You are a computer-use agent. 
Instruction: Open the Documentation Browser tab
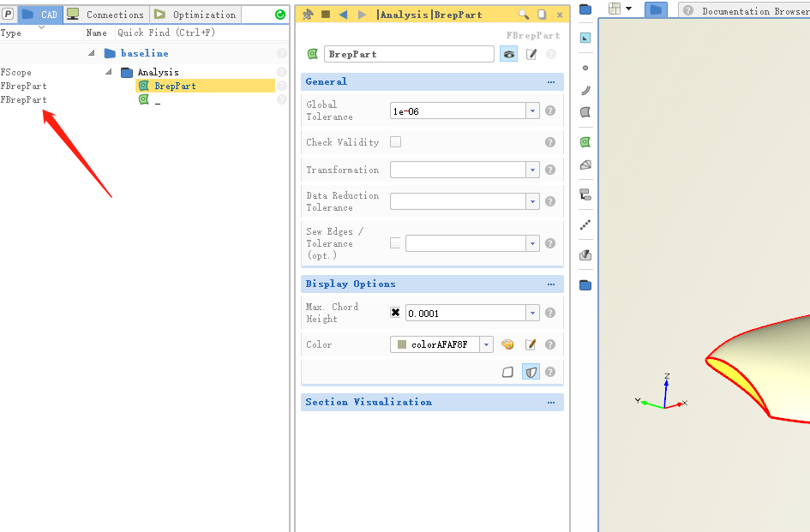click(744, 11)
